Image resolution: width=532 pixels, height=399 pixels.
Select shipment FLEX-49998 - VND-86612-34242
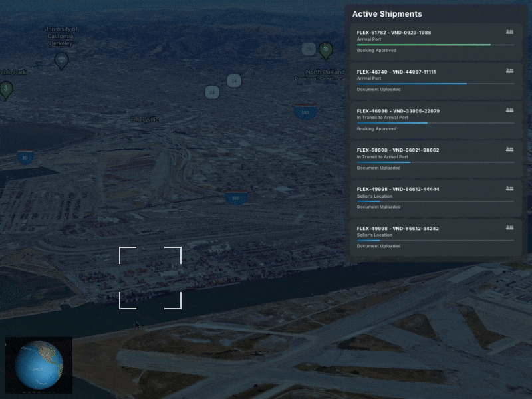436,237
